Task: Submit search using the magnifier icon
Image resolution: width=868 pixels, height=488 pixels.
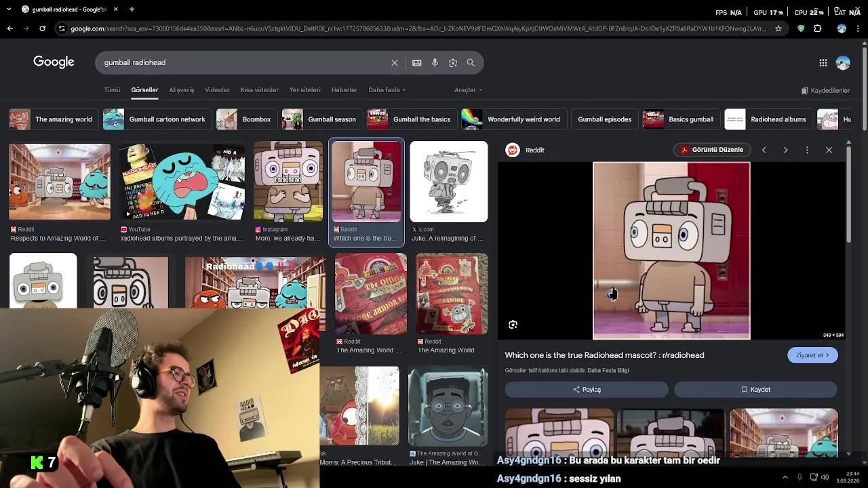Action: click(471, 62)
